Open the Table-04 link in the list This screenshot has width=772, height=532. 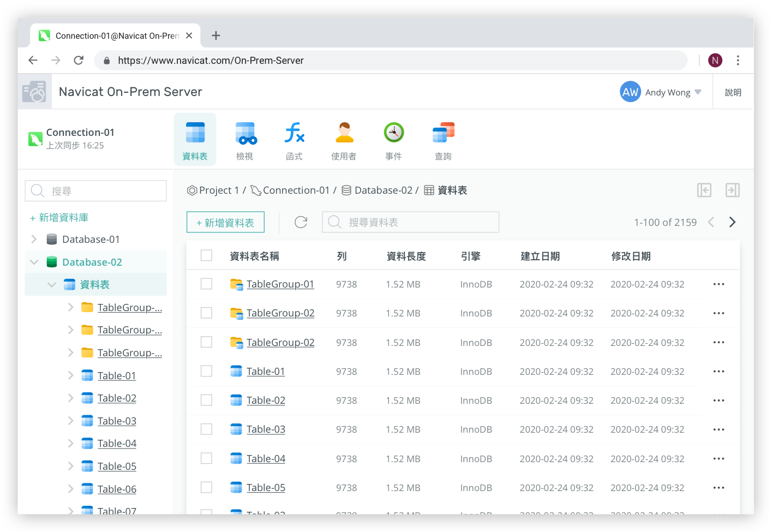click(x=266, y=459)
